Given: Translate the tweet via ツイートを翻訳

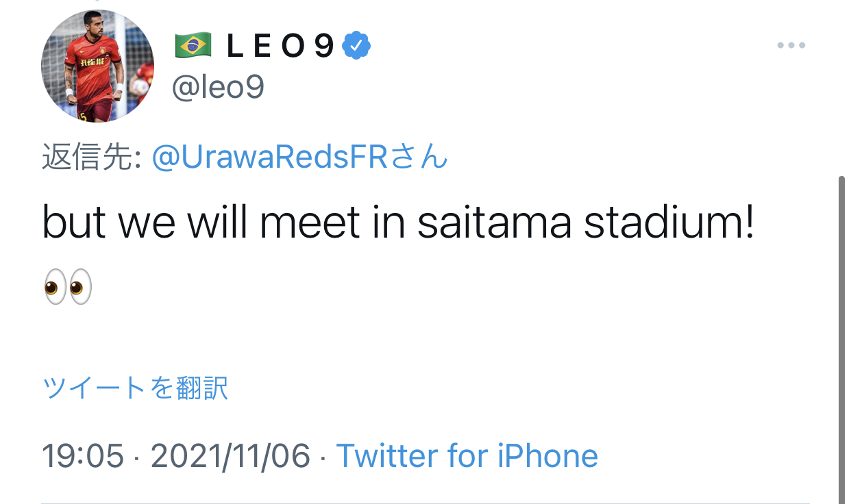Looking at the screenshot, I should 135,388.
